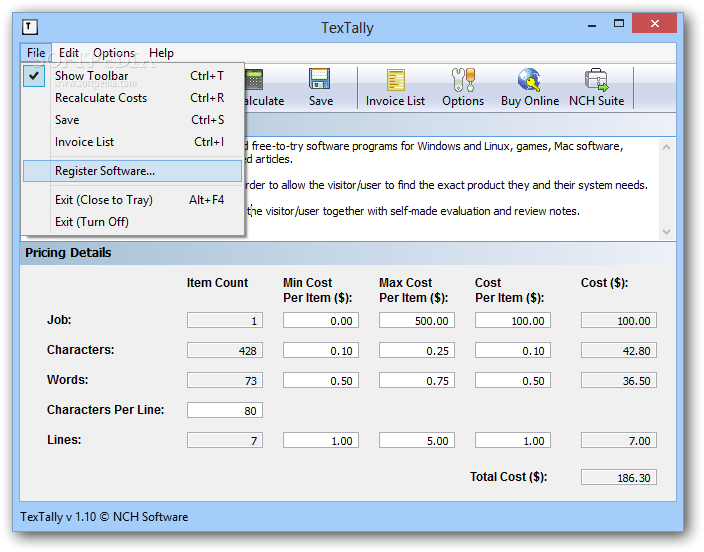Image resolution: width=704 pixels, height=552 pixels.
Task: Click the Total Cost value 186.30
Action: point(619,477)
